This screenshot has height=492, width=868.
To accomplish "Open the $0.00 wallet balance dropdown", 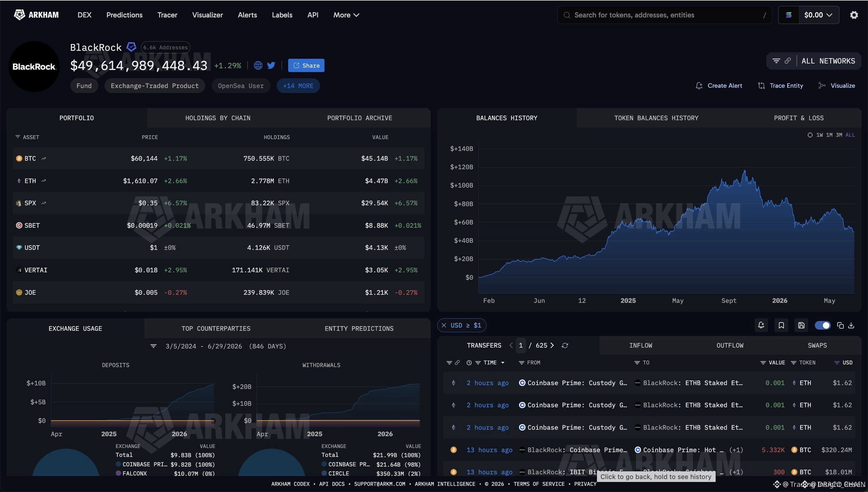I will (818, 15).
